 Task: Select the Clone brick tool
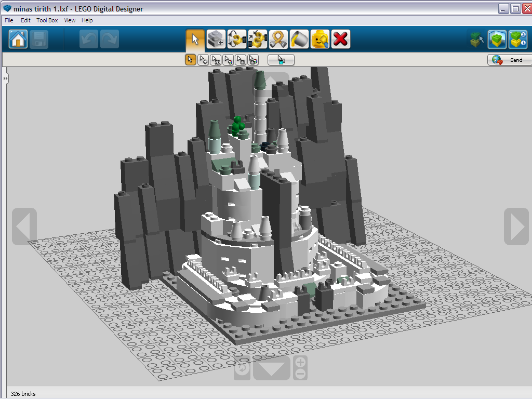tap(216, 39)
